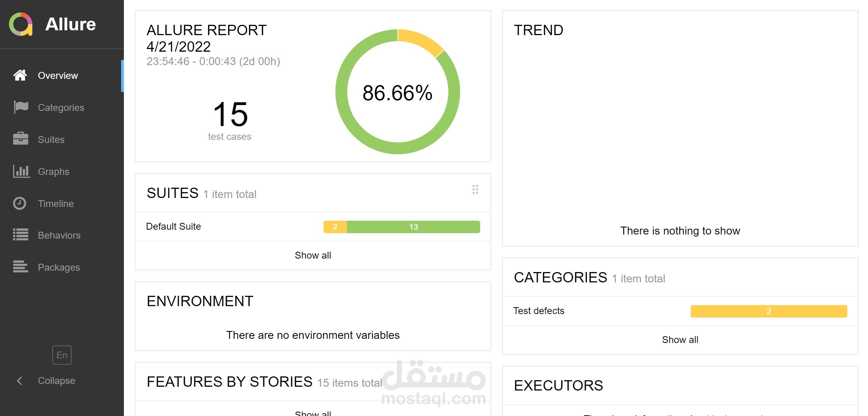Select the Behaviors menu item
This screenshot has height=416, width=868.
(x=59, y=235)
